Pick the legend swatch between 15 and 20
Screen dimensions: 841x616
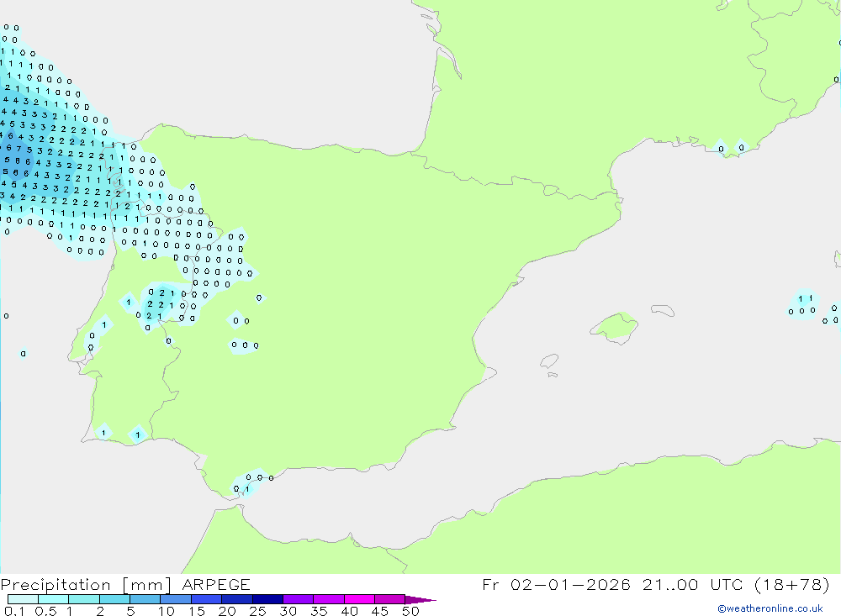pyautogui.click(x=206, y=599)
